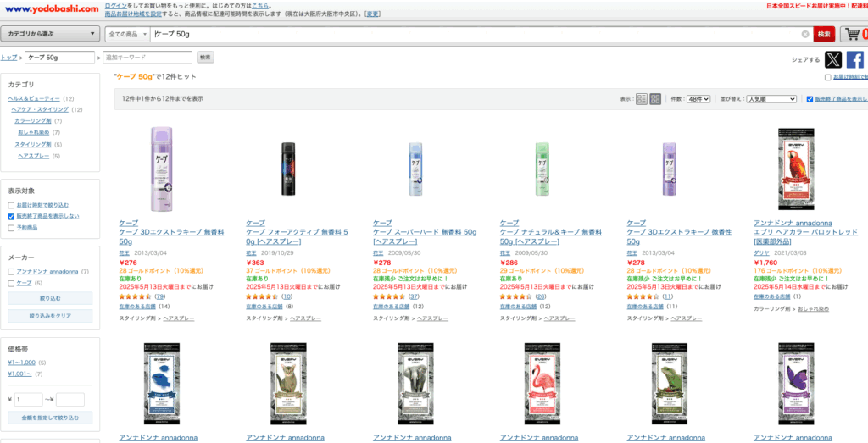Toggle 販売終了商品 checkbox in results toolbar
Image resolution: width=868 pixels, height=443 pixels.
[x=810, y=99]
